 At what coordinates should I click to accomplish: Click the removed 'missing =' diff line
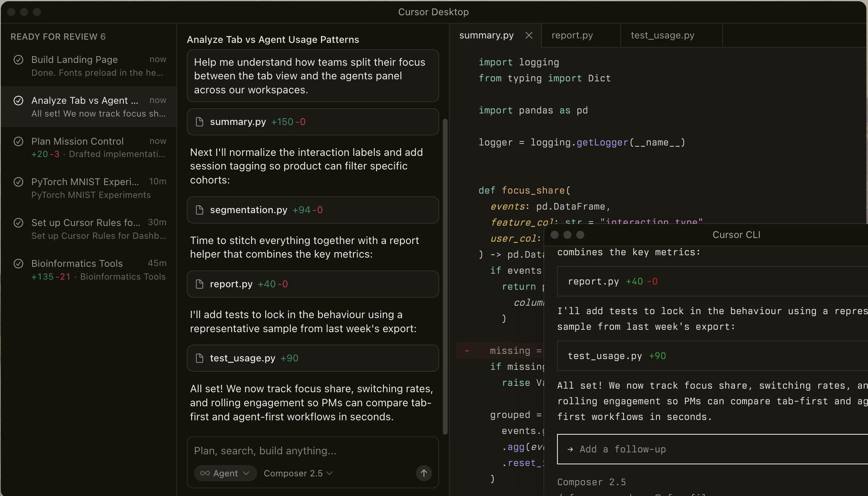pos(500,351)
